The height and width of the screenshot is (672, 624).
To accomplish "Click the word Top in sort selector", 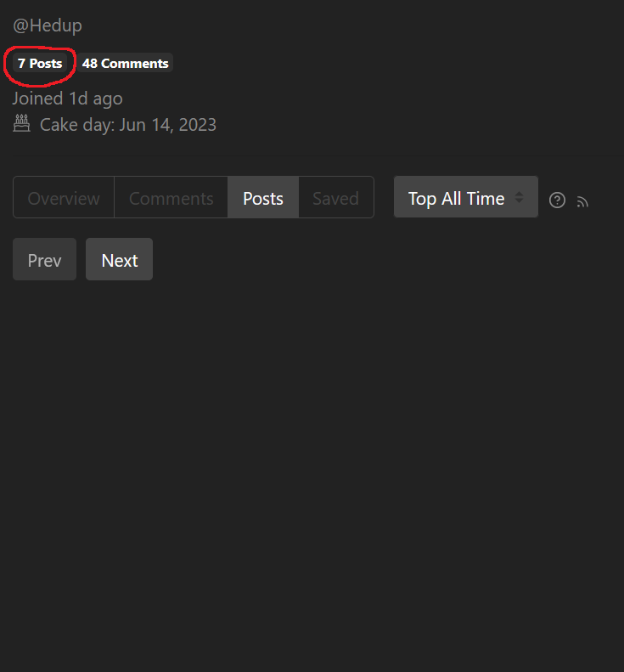I will pos(422,199).
